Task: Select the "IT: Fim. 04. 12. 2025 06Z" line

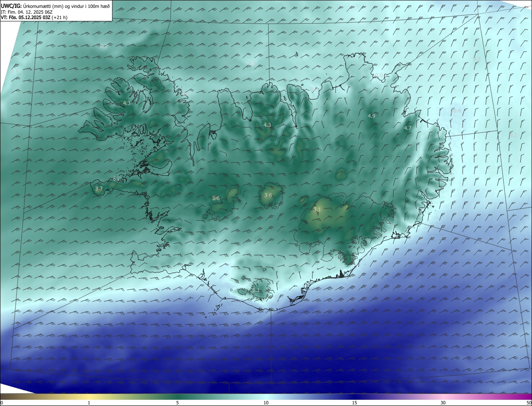Action: (27, 12)
